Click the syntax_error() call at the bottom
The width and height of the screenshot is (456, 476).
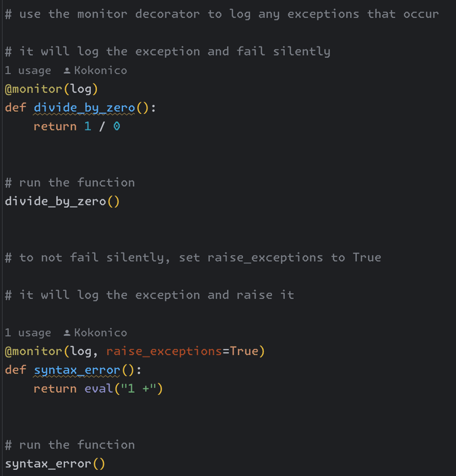(55, 464)
